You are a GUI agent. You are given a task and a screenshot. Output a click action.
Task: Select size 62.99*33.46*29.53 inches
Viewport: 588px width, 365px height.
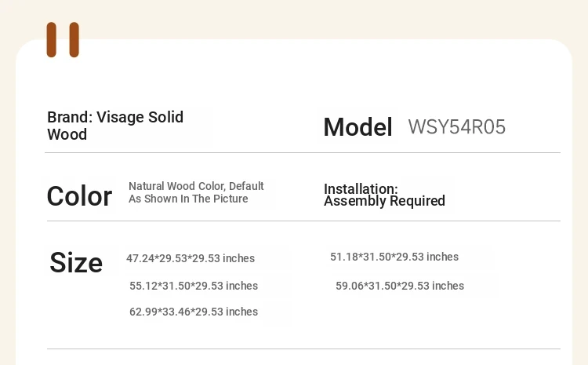[194, 312]
